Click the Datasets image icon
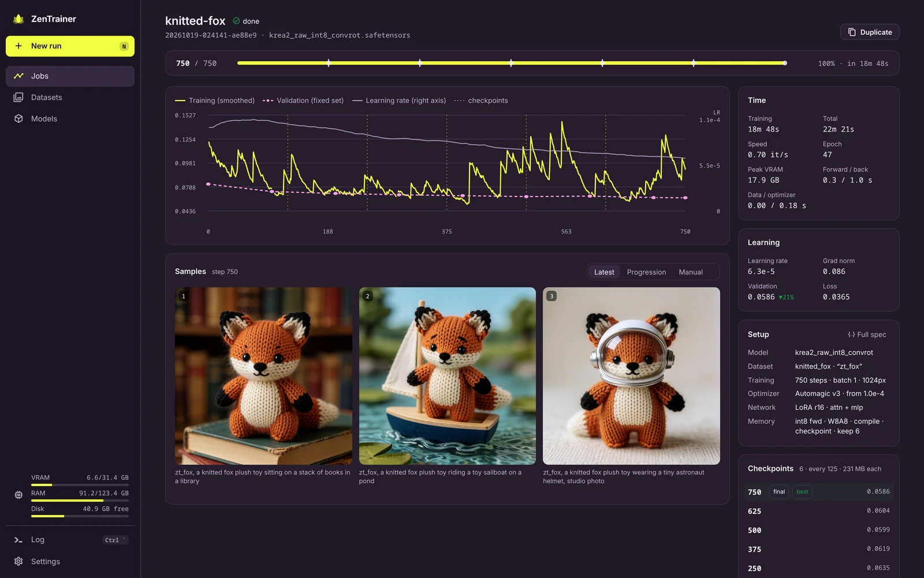This screenshot has height=578, width=924. coord(18,97)
